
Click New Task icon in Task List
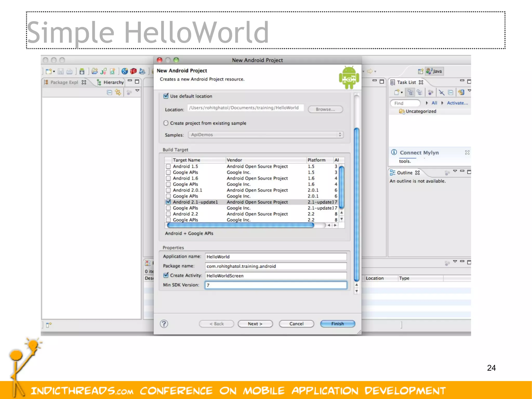pyautogui.click(x=397, y=92)
